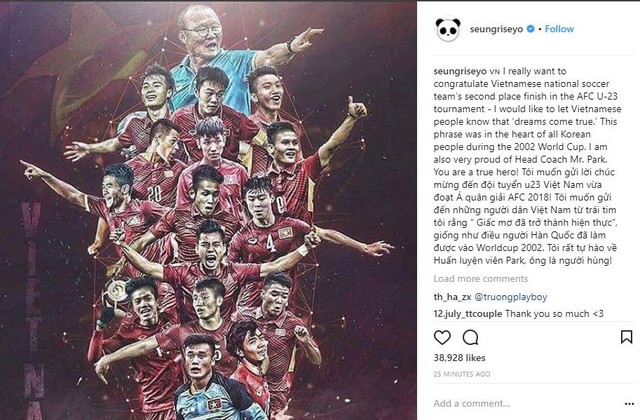
Task: Click the trophy ball in the poster
Action: [x=116, y=291]
